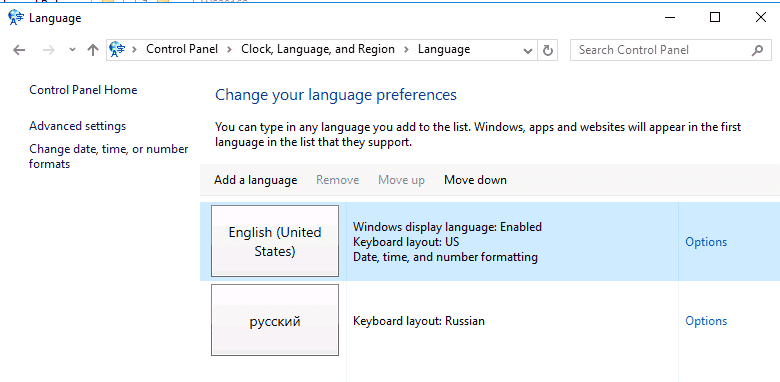Refresh the Language page

(x=548, y=50)
